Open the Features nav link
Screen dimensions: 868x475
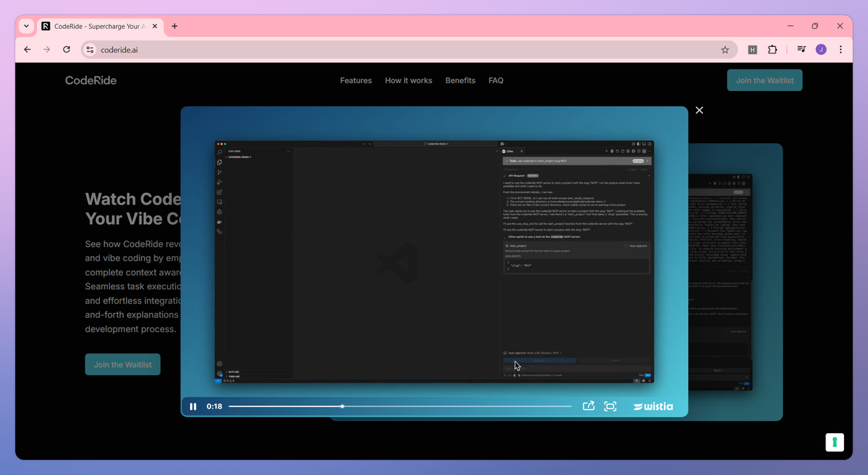[x=356, y=80]
